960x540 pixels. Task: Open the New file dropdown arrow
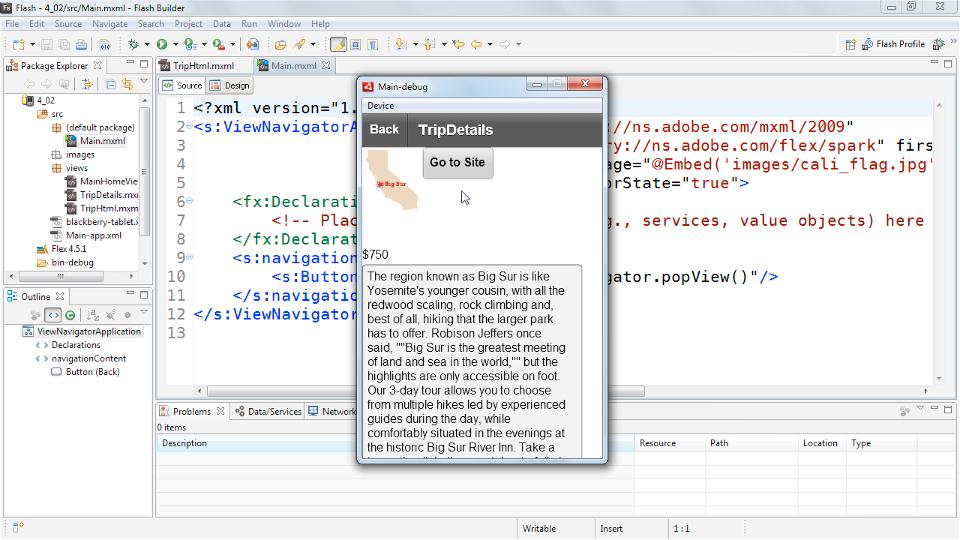click(32, 44)
